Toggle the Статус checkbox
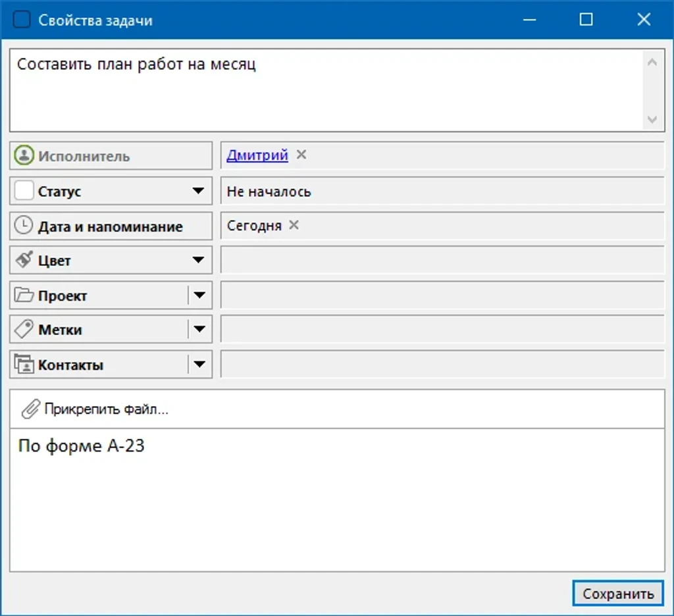This screenshot has height=616, width=674. click(x=24, y=190)
